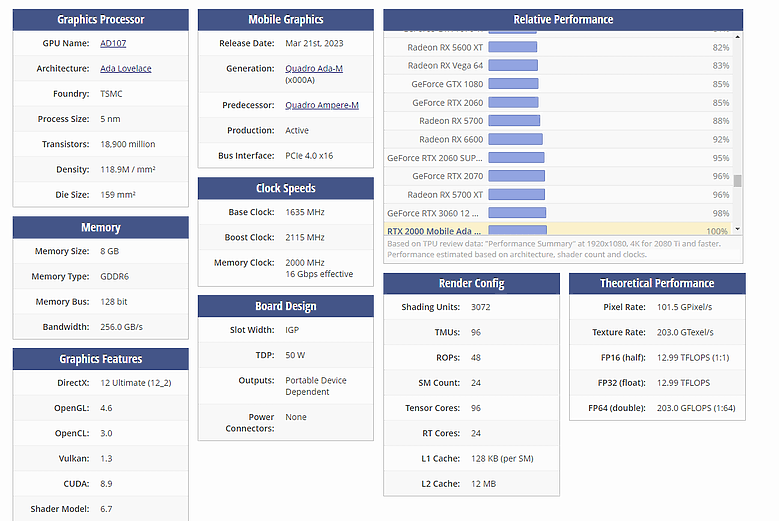Click the 256.0 GB/s bandwidth value
The width and height of the screenshot is (780, 521).
coord(121,327)
